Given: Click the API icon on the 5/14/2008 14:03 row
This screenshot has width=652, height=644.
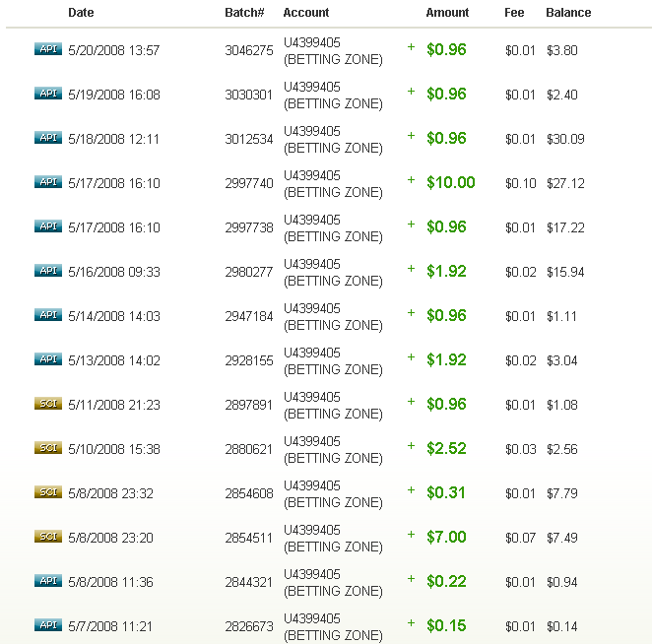Looking at the screenshot, I should (47, 315).
